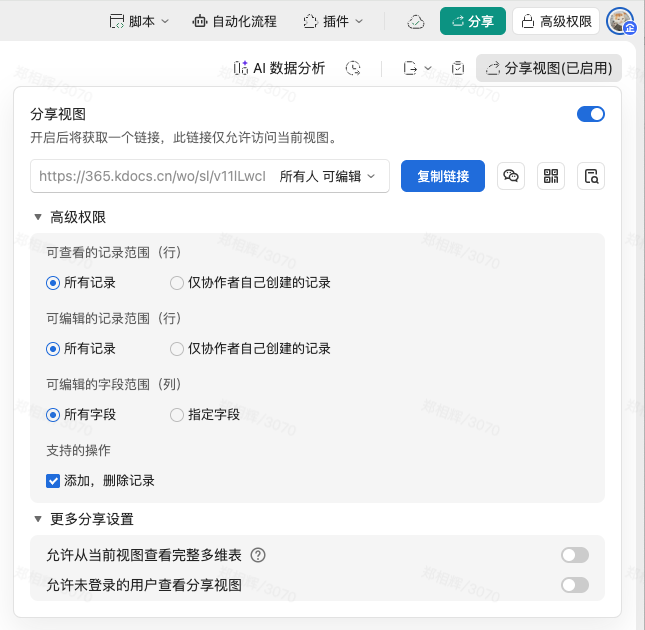Click the label 支持的操作
The height and width of the screenshot is (630, 645).
[x=78, y=450]
